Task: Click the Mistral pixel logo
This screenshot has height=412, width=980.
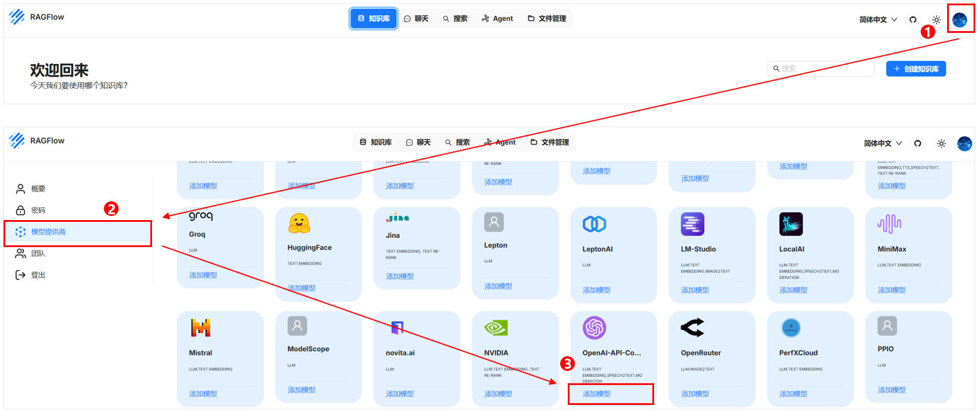Action: point(201,327)
